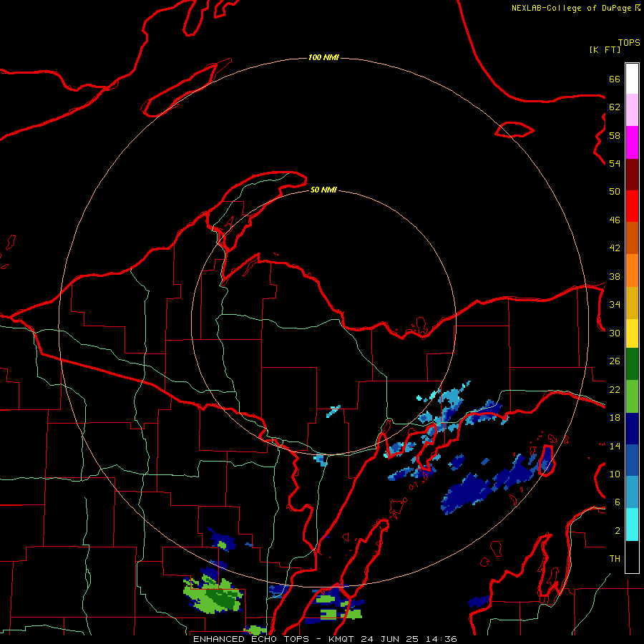Pick the medium blue legend band
The image size is (644, 644).
(x=632, y=460)
